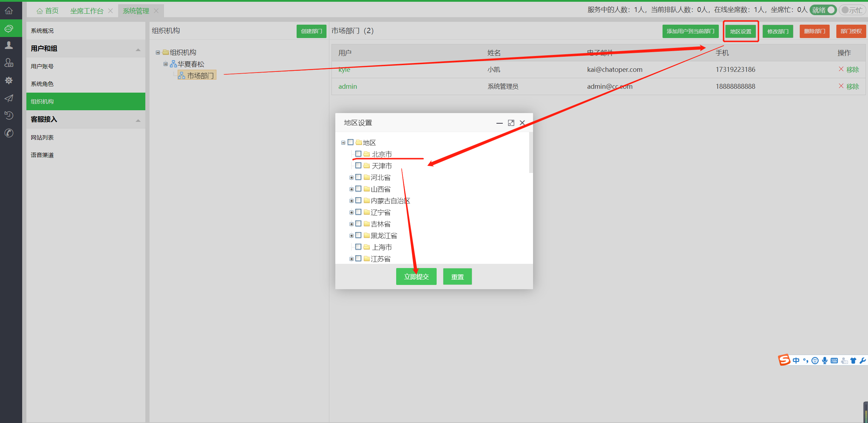The image size is (868, 423).
Task: Click the 地区设置 dialog vertical scrollbar
Action: (x=531, y=153)
